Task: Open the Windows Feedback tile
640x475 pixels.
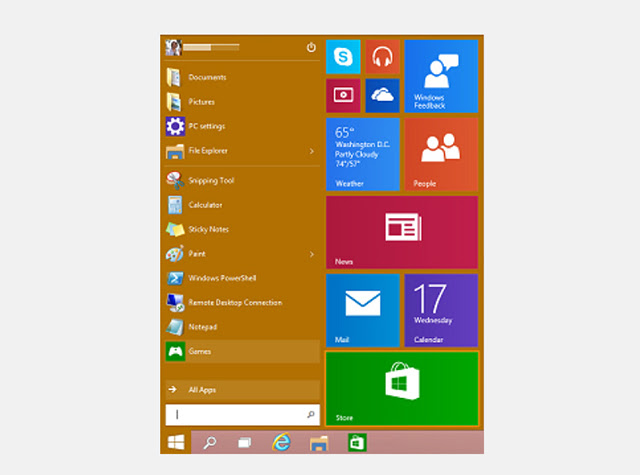Action: (441, 76)
